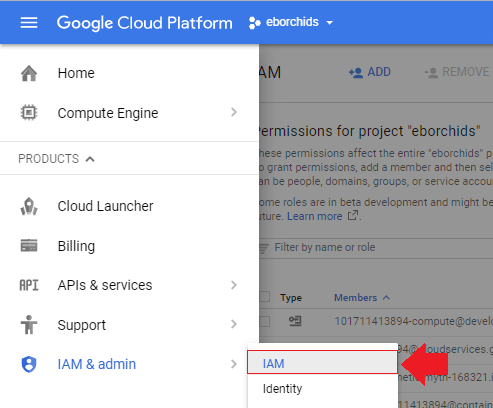Click the filter lines icon
This screenshot has height=408, width=493.
tap(264, 248)
